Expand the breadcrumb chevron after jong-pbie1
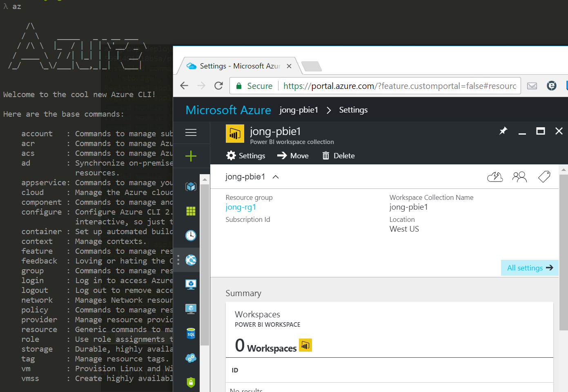This screenshot has width=568, height=392. [x=329, y=110]
